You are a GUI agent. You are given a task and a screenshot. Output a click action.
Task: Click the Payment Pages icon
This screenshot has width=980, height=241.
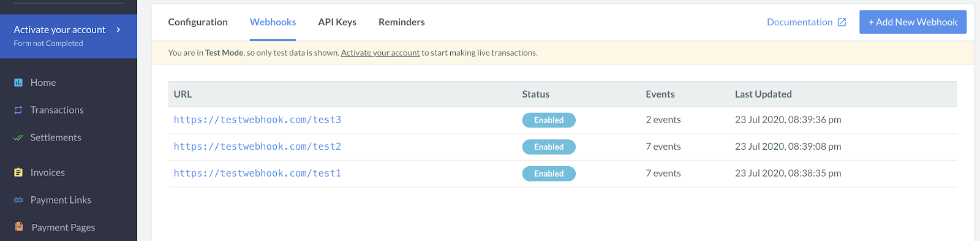18,227
